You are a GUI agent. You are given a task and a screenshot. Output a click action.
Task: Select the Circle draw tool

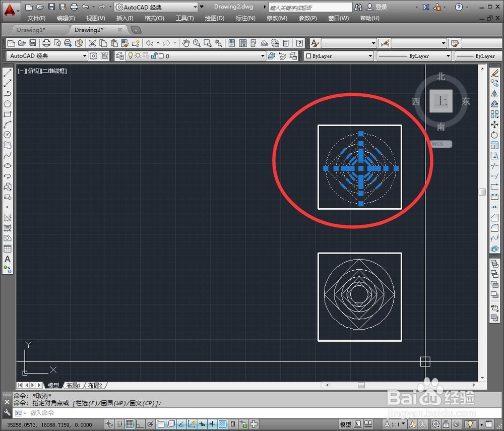tap(8, 135)
